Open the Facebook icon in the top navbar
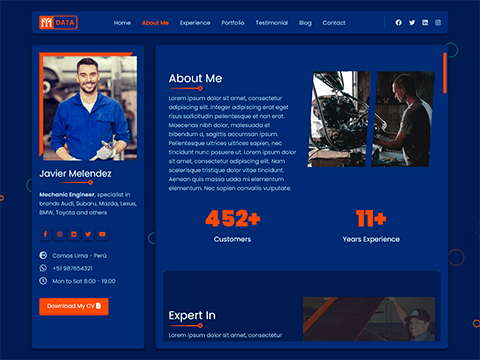 [399, 23]
